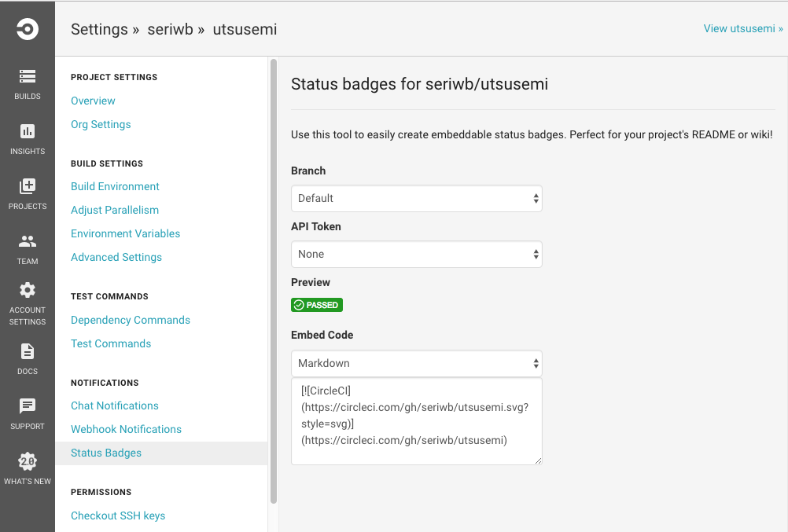The width and height of the screenshot is (788, 532).
Task: Go to Build Environment settings
Action: coord(115,186)
